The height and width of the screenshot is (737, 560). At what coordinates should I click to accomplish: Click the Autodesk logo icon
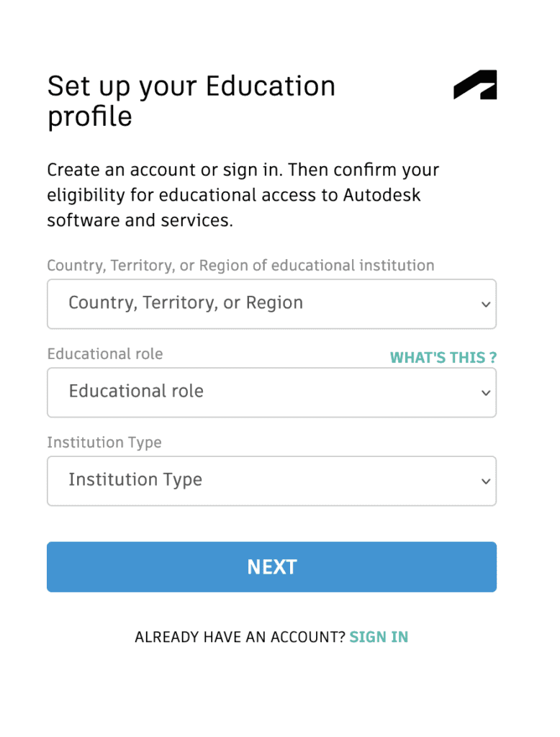point(475,85)
